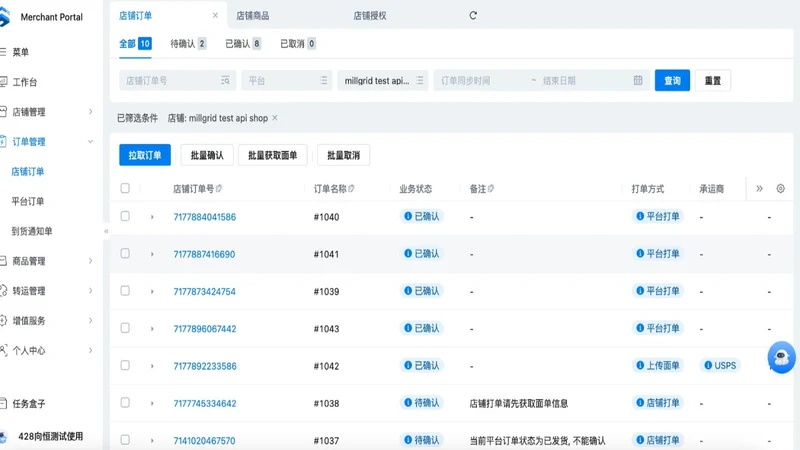This screenshot has height=450, width=800.
Task: Open the 平台 filter dropdown
Action: [x=287, y=80]
